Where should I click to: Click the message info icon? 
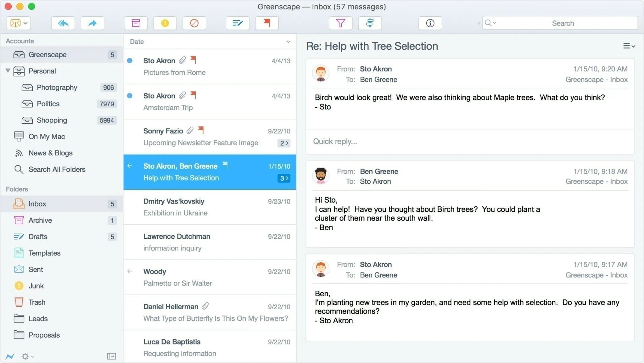pyautogui.click(x=430, y=23)
